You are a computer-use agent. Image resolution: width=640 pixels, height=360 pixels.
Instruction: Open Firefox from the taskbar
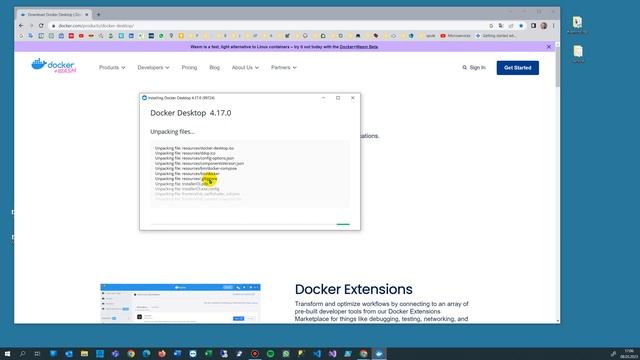(x=162, y=354)
